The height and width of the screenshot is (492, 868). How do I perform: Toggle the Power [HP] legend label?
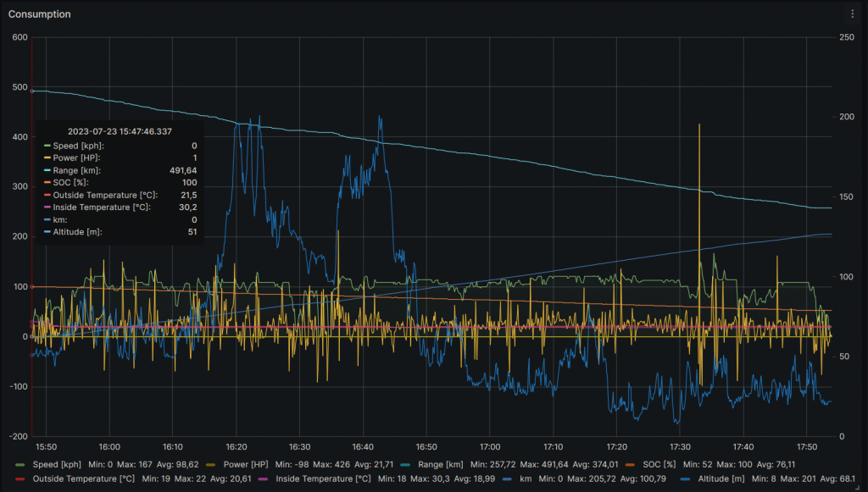tap(248, 464)
